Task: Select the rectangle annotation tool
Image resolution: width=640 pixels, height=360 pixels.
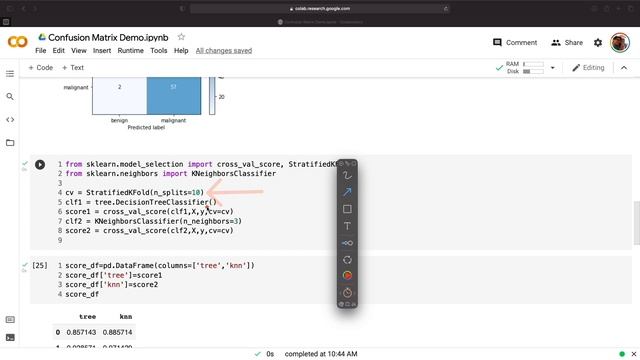Action: (347, 209)
